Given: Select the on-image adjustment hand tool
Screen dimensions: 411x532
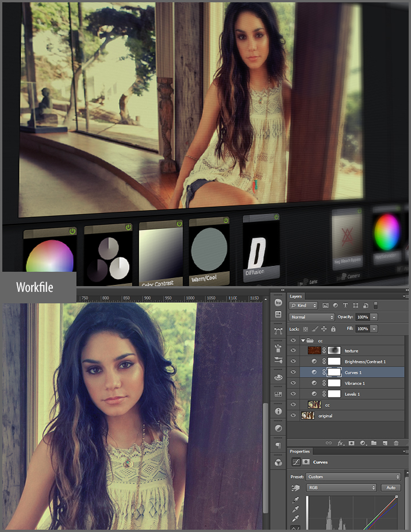Looking at the screenshot, I should 295,488.
